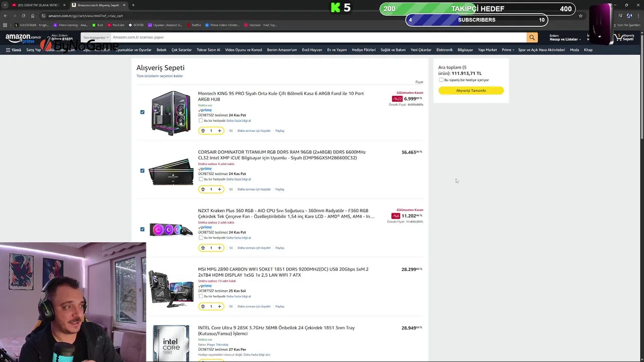
Task: Increase NZXT Kraken Plus quantity with plus
Action: 219,248
